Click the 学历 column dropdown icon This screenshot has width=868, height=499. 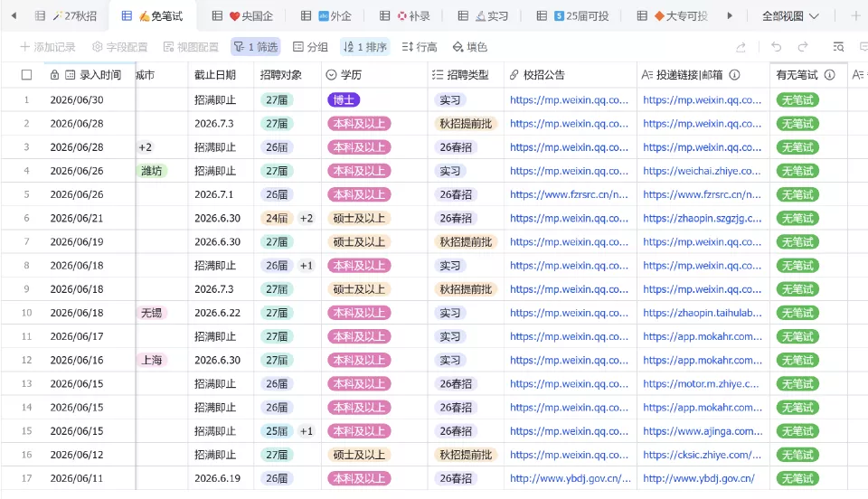331,75
